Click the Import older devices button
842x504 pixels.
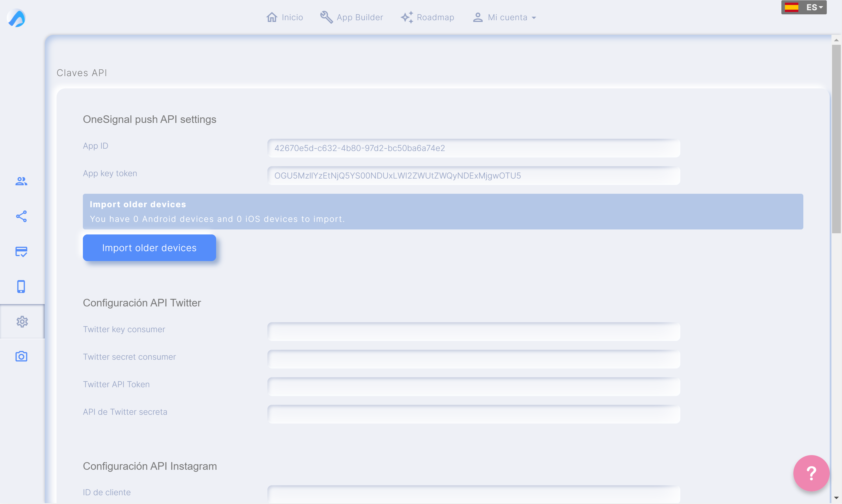tap(149, 248)
